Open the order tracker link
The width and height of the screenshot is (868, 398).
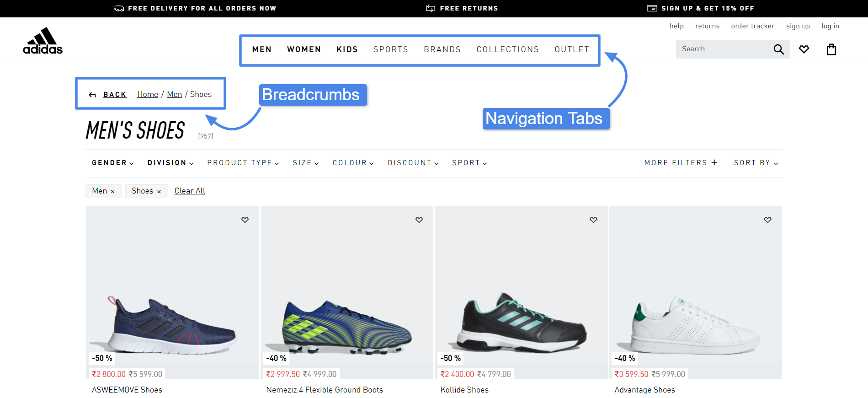[x=753, y=26]
